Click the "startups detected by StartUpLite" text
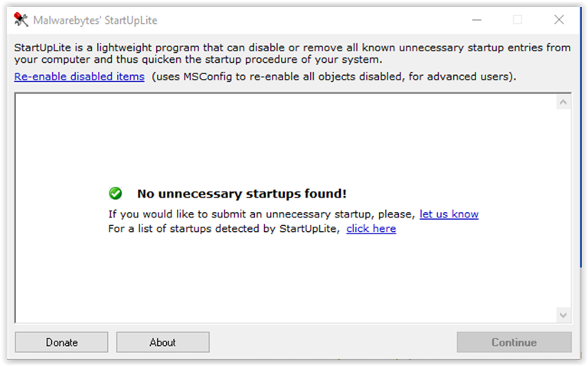 pyautogui.click(x=224, y=229)
